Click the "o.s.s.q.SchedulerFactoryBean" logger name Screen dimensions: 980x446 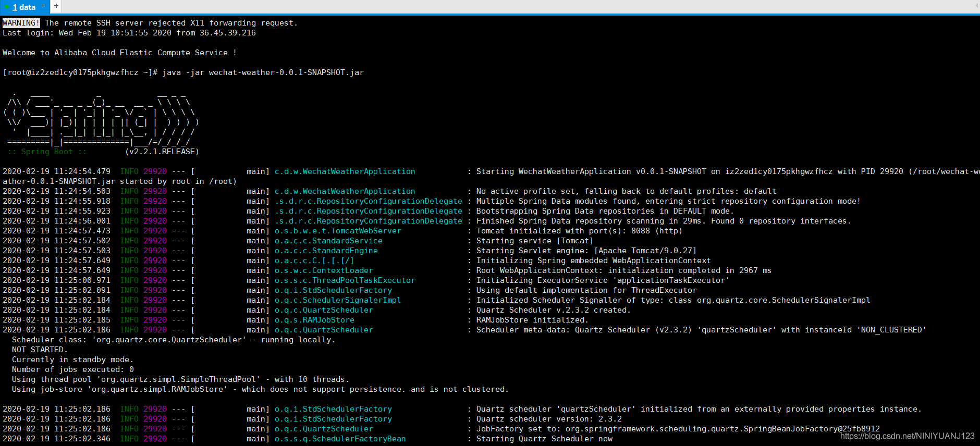point(340,439)
